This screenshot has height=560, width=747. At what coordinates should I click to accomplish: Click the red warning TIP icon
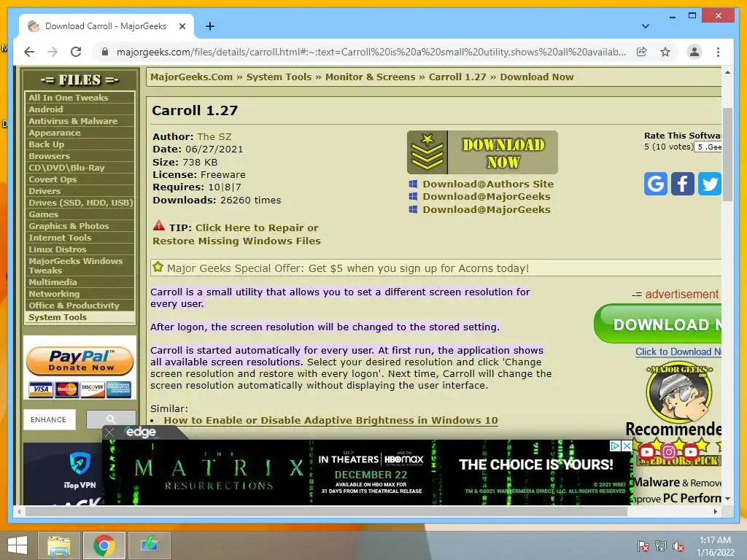tap(158, 226)
